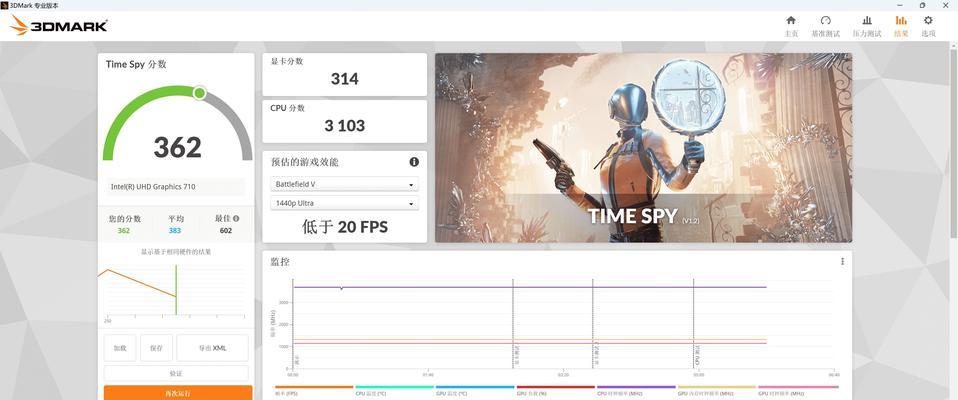This screenshot has width=958, height=400.
Task: Click the 显卡分数 314 score card
Action: [345, 75]
